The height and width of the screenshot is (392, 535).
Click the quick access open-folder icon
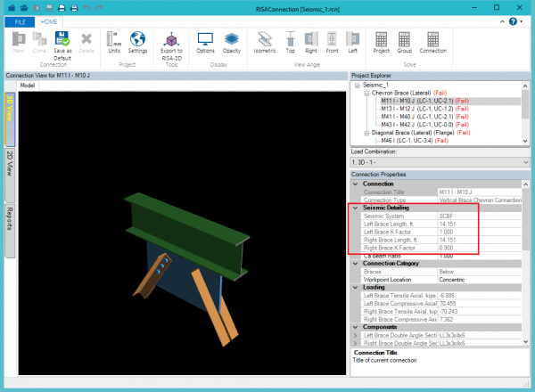coord(24,8)
